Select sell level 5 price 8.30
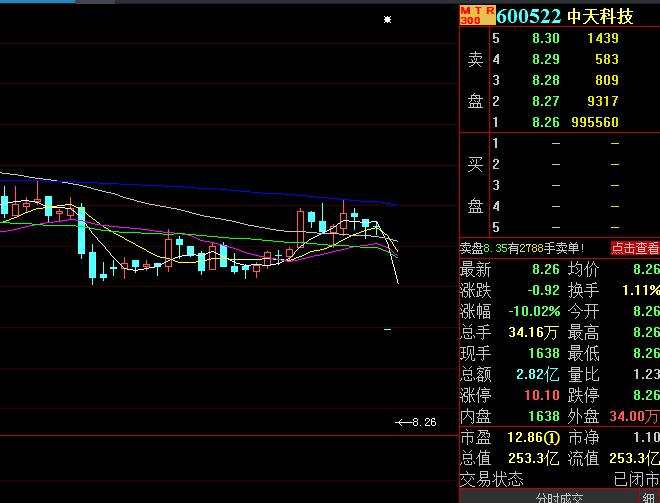660x503 pixels. pos(546,38)
